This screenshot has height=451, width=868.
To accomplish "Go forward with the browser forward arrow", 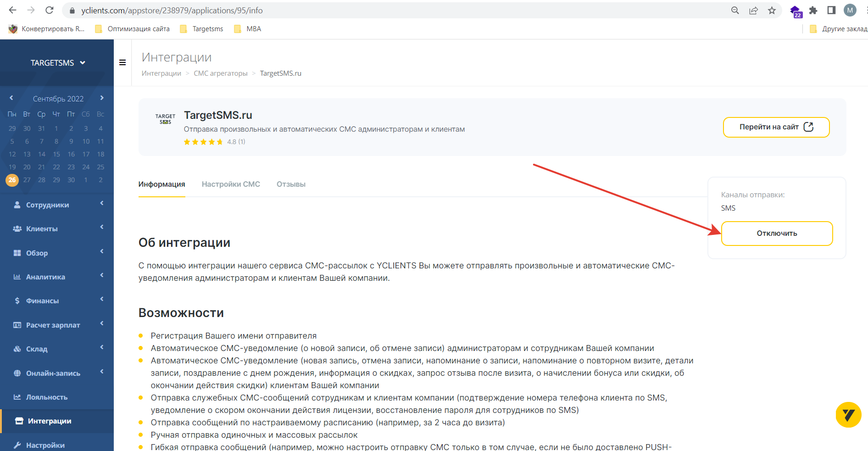I will pyautogui.click(x=31, y=10).
